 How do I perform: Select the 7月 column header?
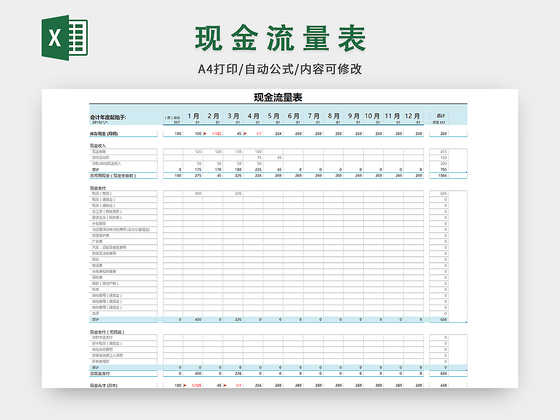pos(313,116)
